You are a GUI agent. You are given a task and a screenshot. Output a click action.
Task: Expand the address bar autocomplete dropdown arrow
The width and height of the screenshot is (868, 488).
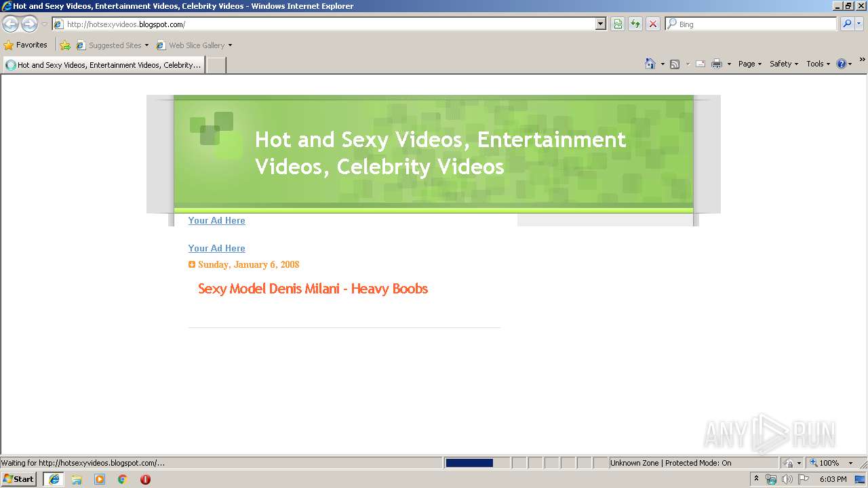click(x=601, y=24)
